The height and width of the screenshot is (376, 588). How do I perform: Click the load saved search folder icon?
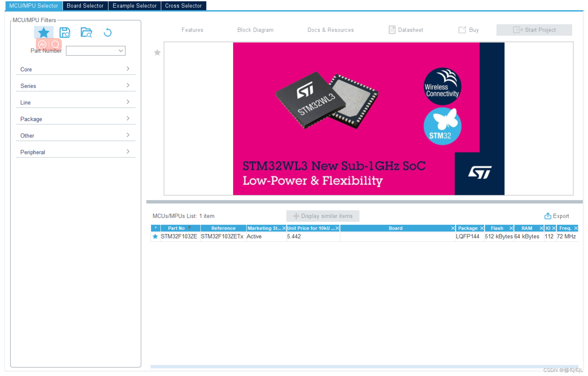tap(86, 33)
